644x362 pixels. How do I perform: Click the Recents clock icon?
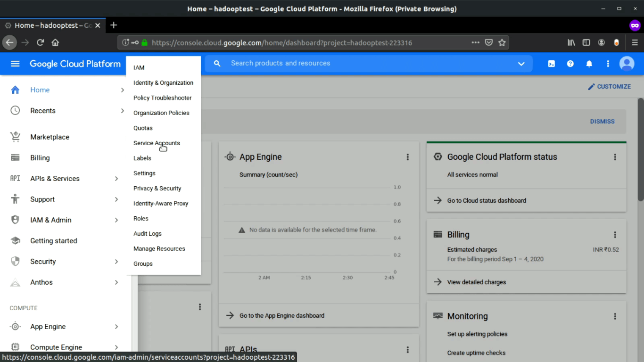(x=15, y=111)
